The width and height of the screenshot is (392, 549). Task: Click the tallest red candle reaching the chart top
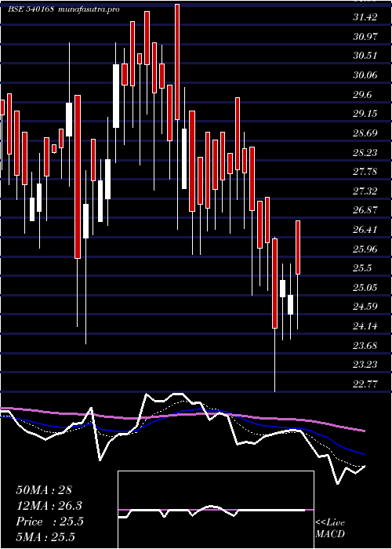point(177,62)
